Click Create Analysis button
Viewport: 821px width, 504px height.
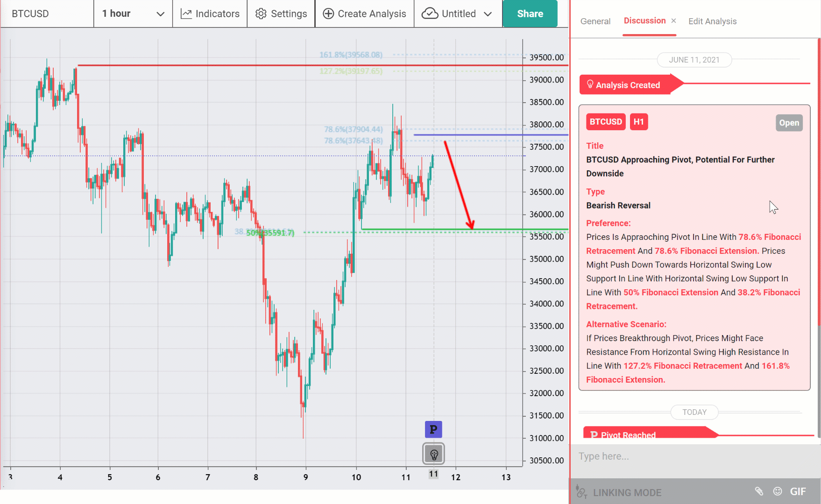tap(365, 14)
